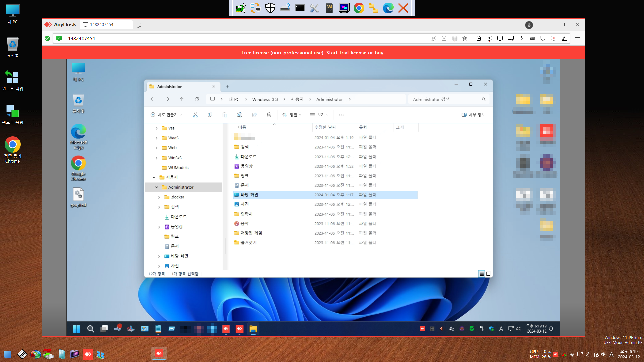Click 사용자 breadcrumb in address bar
Screen dimensions: 644x362
297,100
